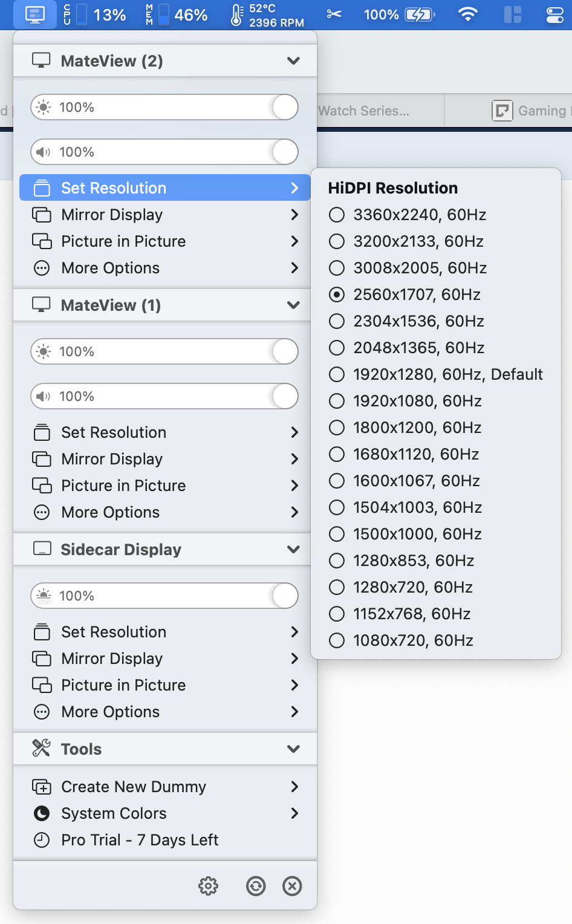Select 1920x1280, 60Hz, Default resolution
Viewport: 572px width, 924px height.
coord(435,374)
